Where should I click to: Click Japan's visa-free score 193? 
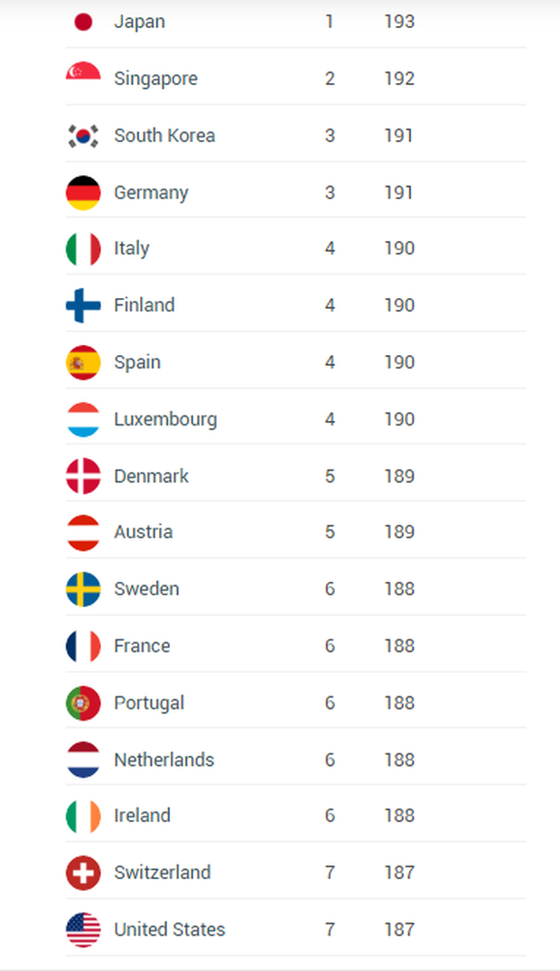399,22
